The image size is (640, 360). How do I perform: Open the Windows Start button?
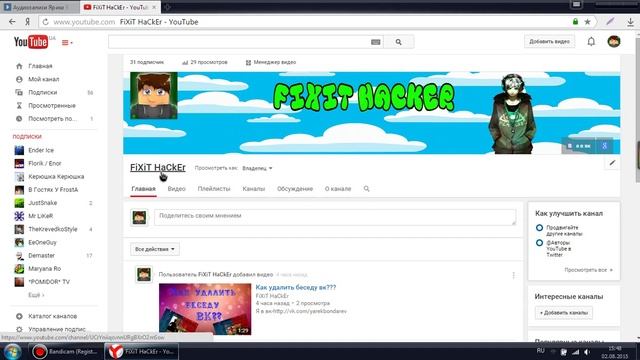12,351
